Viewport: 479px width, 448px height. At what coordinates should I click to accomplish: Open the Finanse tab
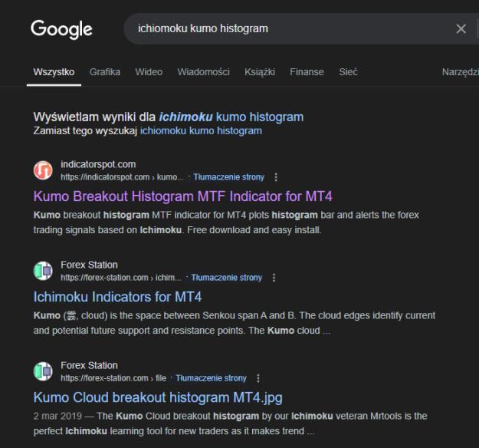coord(307,72)
